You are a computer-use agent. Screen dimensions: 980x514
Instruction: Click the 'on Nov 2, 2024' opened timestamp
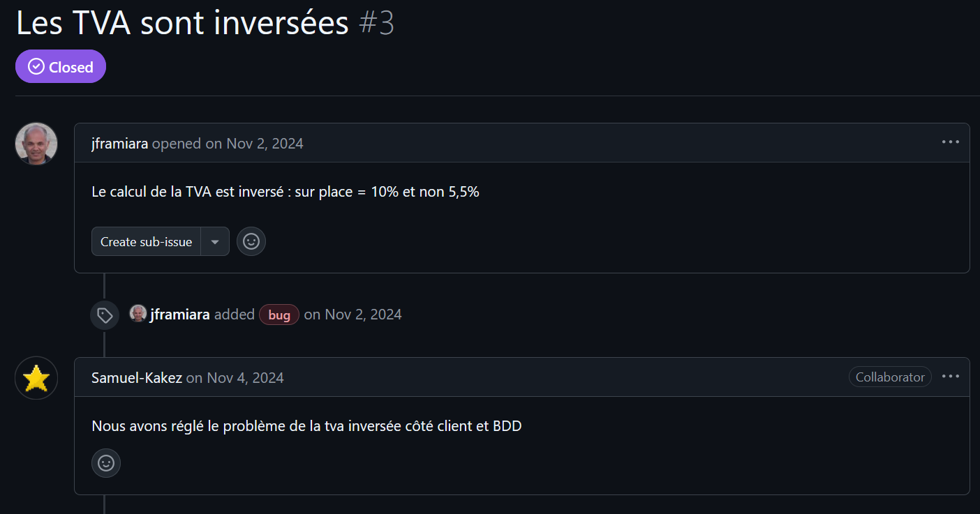point(254,144)
